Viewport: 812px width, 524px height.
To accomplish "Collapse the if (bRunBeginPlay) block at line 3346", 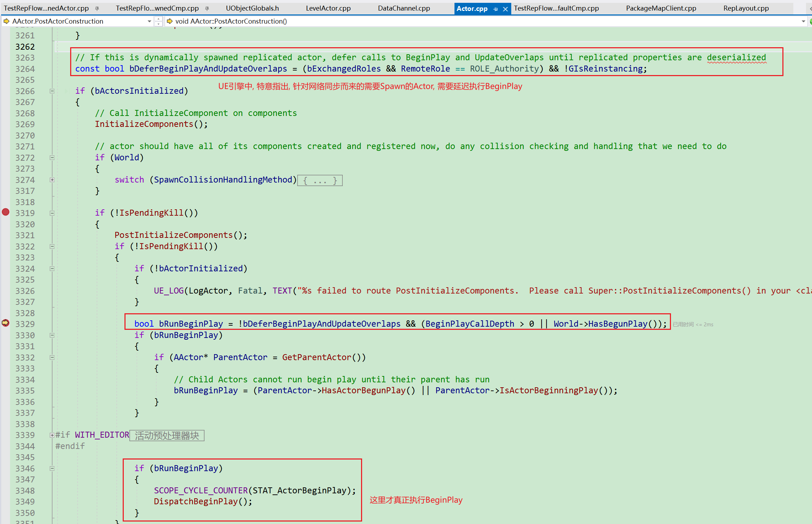I will click(52, 468).
